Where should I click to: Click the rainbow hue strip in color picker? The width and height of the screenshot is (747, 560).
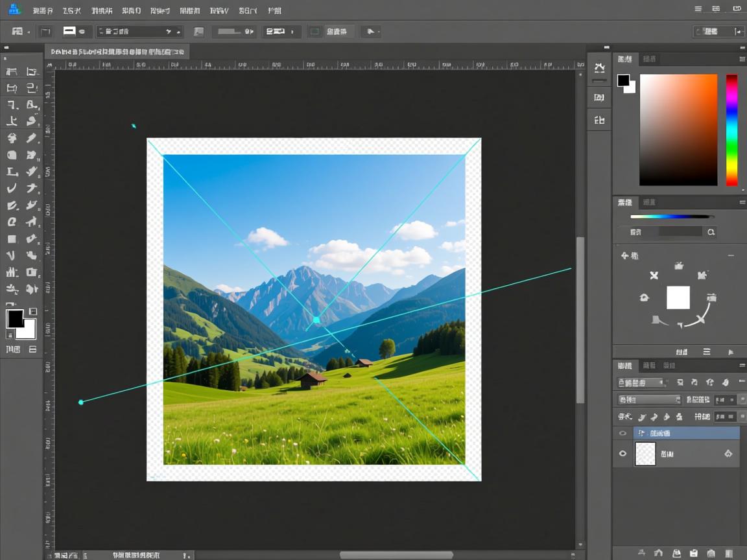point(731,130)
